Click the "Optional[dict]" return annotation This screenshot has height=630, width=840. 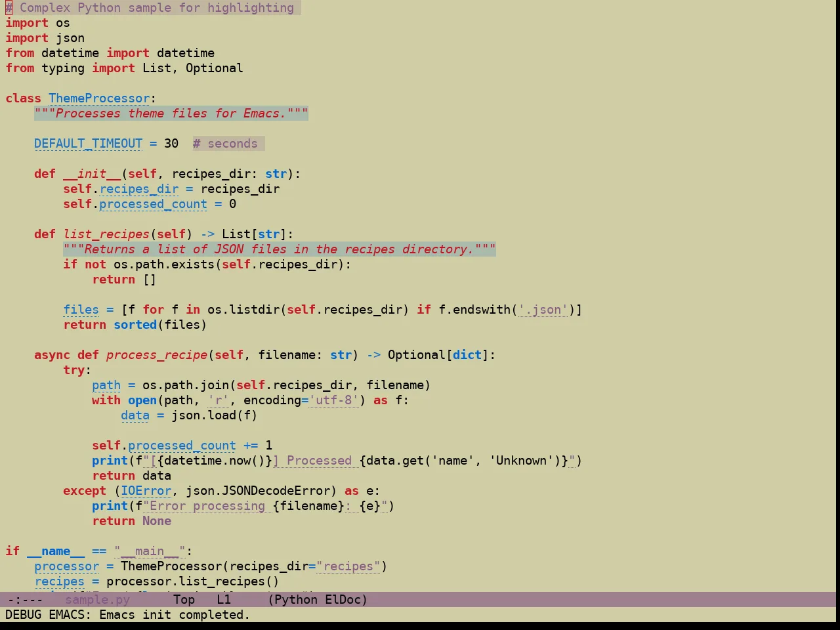438,355
